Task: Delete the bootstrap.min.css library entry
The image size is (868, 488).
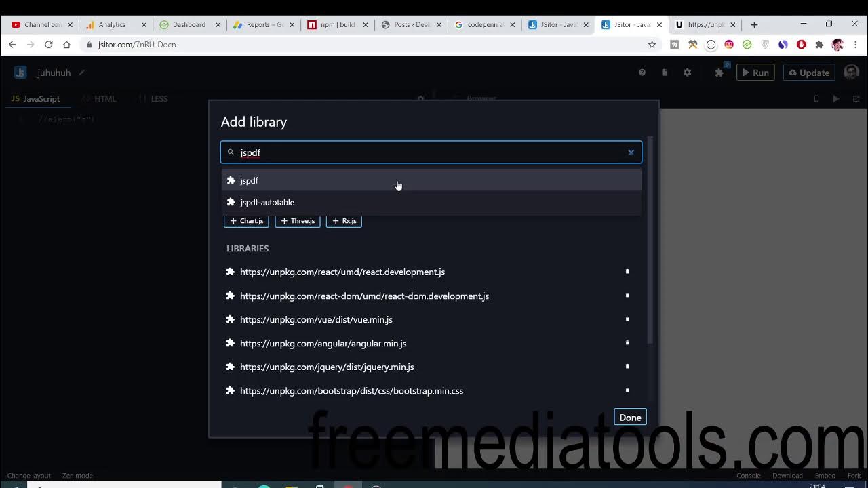Action: 627,390
